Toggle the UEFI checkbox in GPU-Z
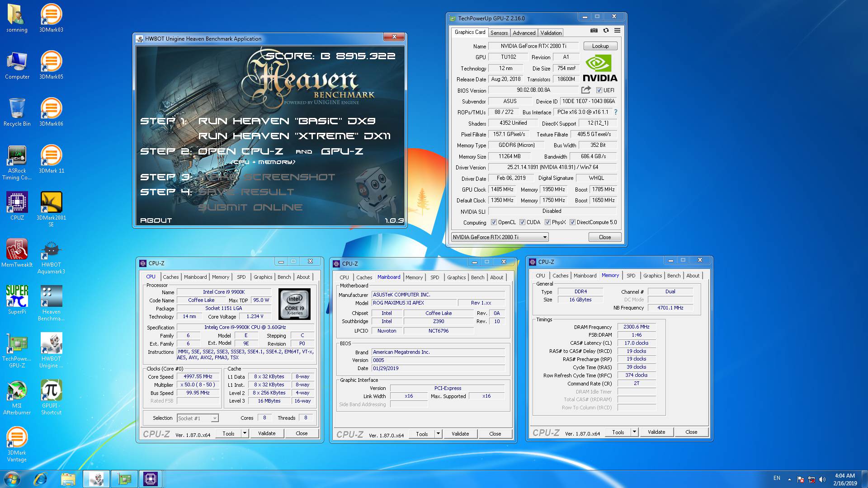The width and height of the screenshot is (868, 488). tap(599, 90)
